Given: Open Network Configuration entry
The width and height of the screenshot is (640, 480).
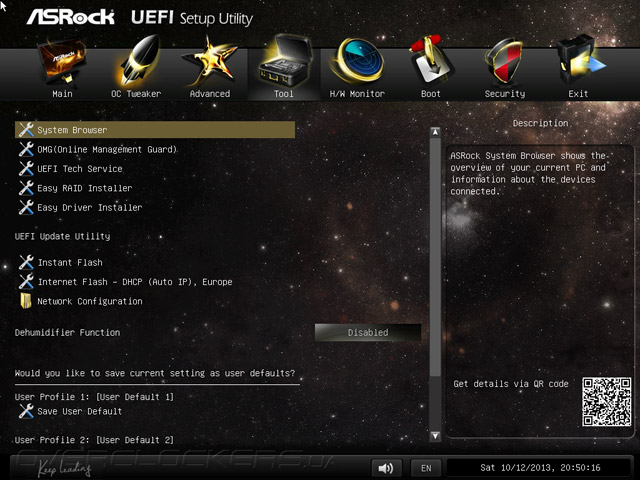Looking at the screenshot, I should [x=90, y=301].
